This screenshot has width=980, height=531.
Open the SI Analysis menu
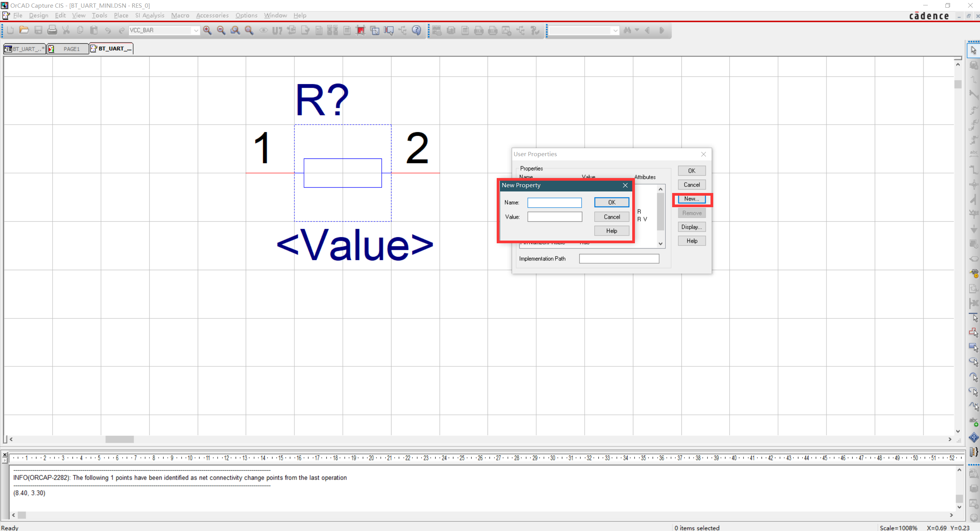point(149,15)
